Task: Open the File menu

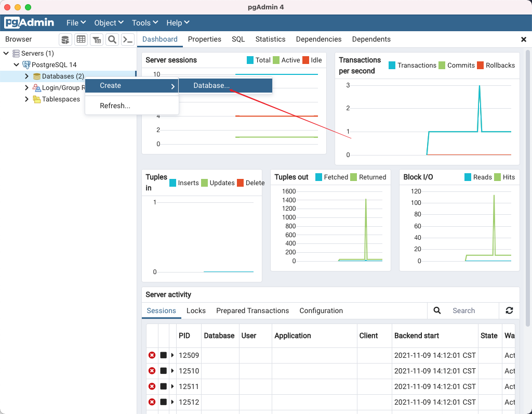Action: point(76,23)
